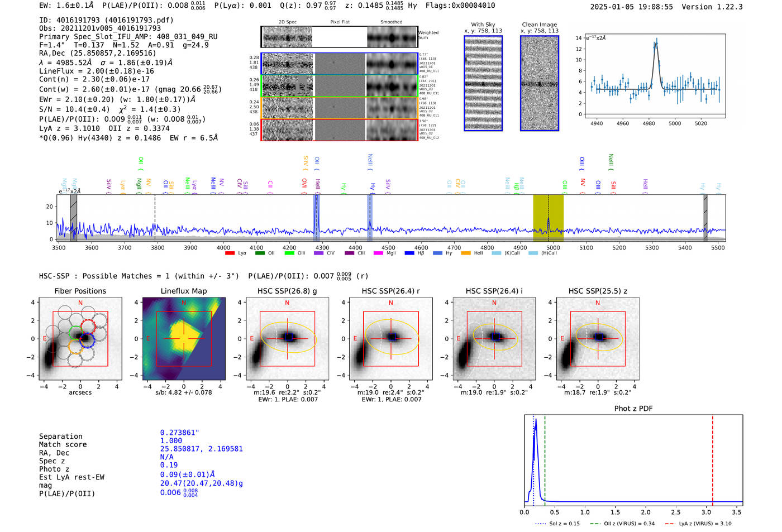Image resolution: width=782 pixels, height=532 pixels.
Task: Click the Separation value 0.273861"
Action: pos(180,433)
